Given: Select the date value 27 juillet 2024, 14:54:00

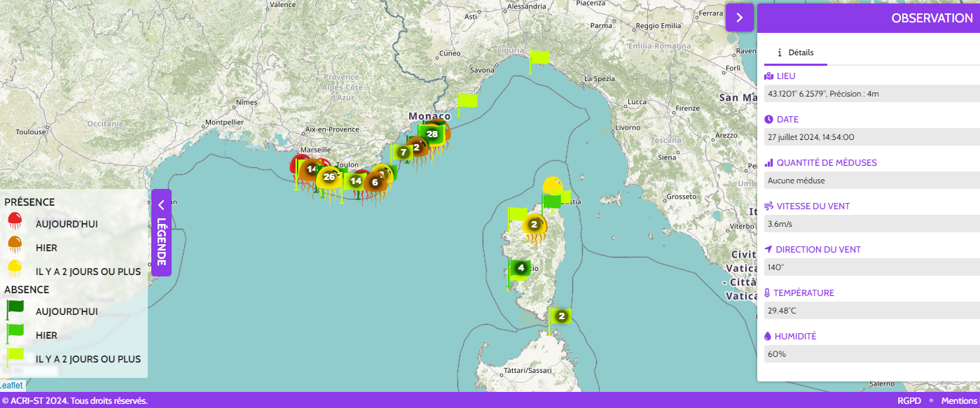Looking at the screenshot, I should [x=810, y=137].
